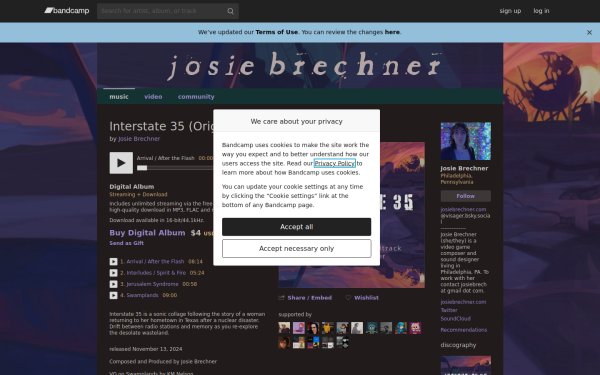Move the track progress slider handle
This screenshot has width=600, height=375.
point(142,168)
